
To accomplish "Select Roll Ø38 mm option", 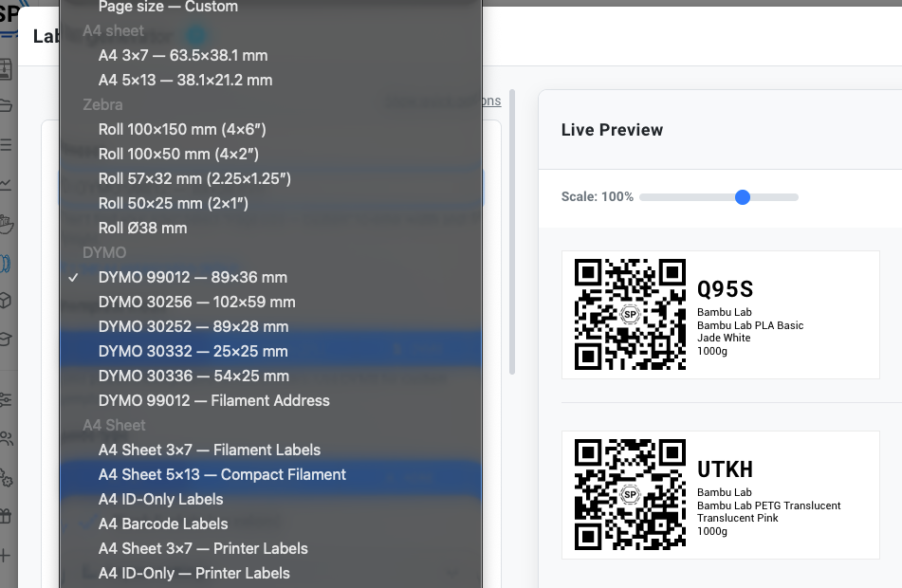I will point(270,229).
